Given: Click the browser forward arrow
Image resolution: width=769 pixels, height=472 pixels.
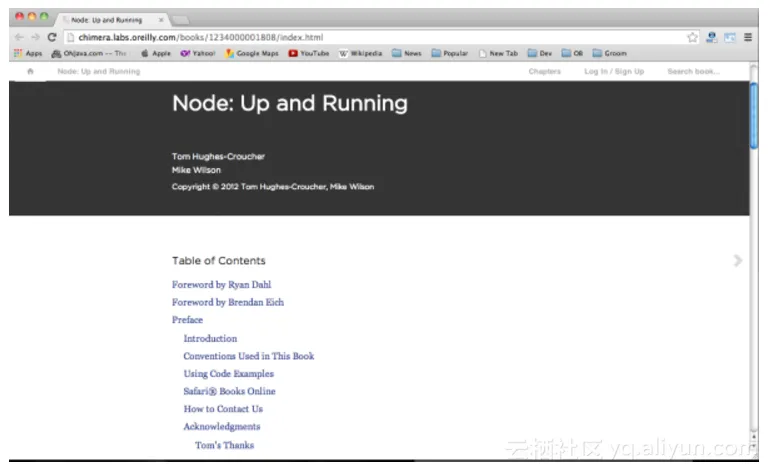Looking at the screenshot, I should pos(34,37).
